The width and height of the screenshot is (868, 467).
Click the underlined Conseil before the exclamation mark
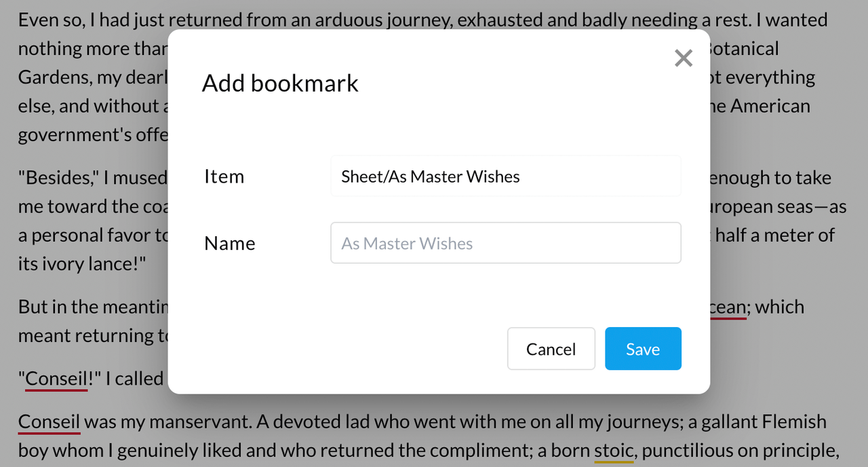(56, 378)
